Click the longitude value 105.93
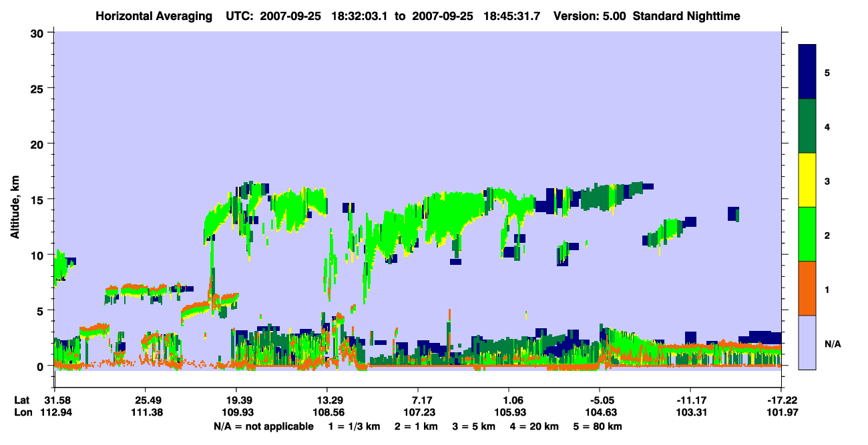Viewport: 868px width, 445px height. pyautogui.click(x=509, y=412)
